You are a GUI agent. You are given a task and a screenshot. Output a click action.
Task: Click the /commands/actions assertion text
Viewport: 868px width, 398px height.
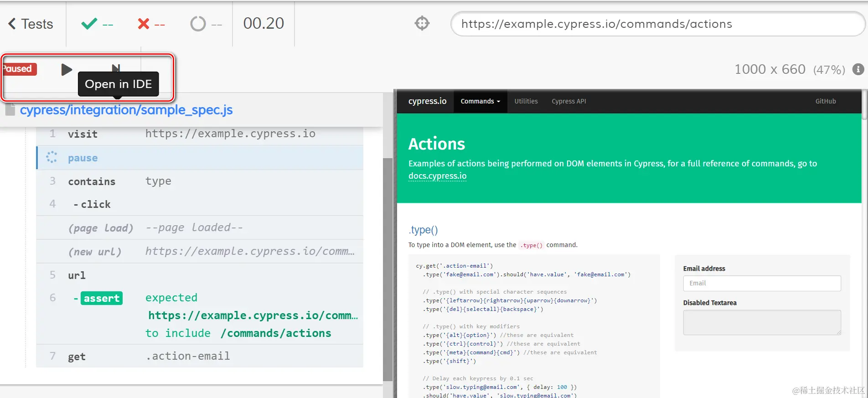point(276,333)
